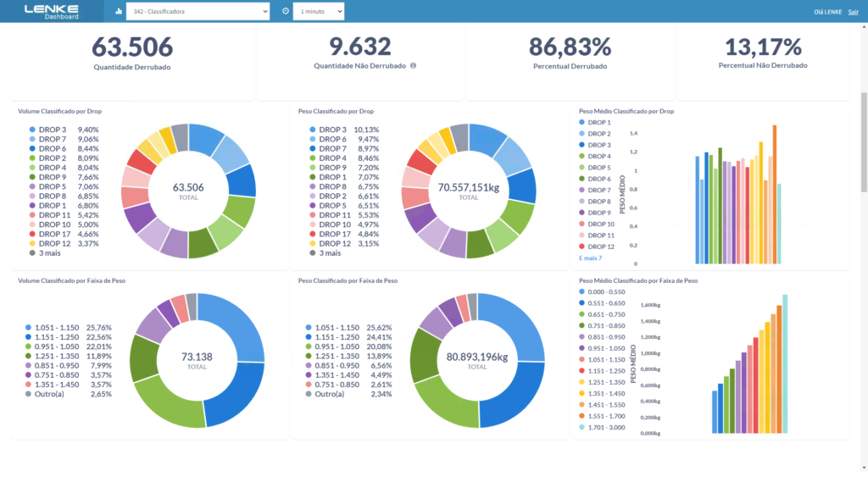
Task: Open the 1 minuto interval dropdown
Action: (x=319, y=11)
